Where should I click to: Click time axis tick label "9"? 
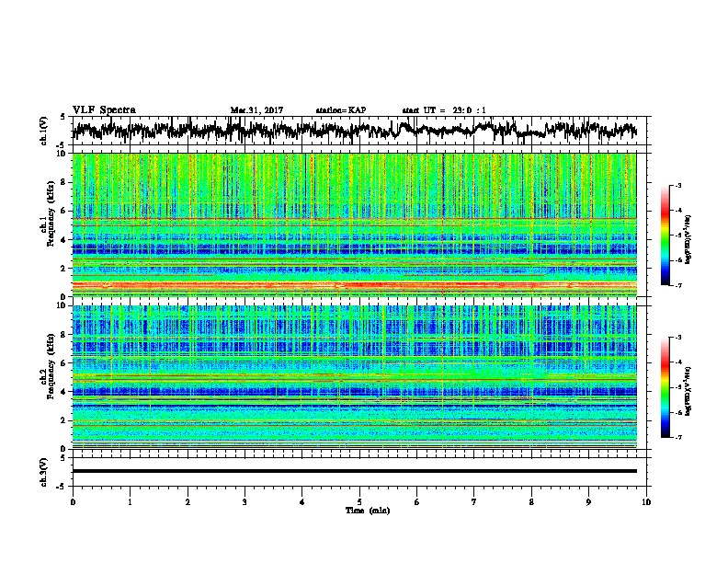pos(588,502)
